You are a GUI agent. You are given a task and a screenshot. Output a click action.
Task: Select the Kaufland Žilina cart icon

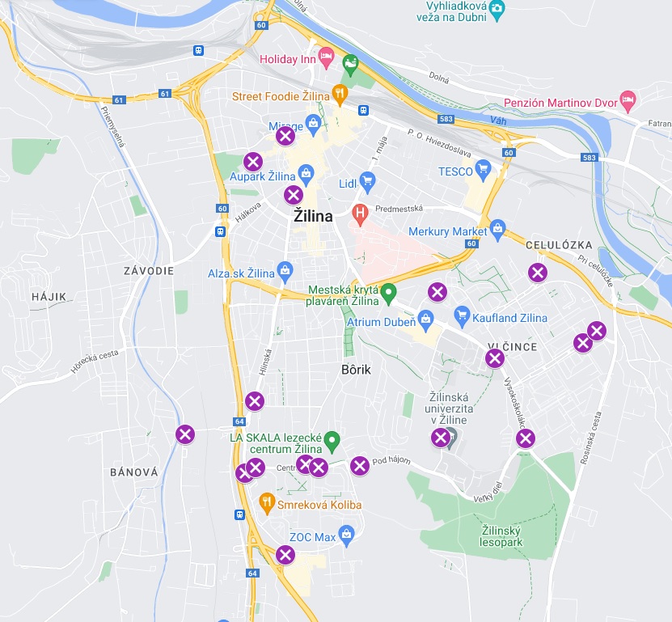(462, 316)
